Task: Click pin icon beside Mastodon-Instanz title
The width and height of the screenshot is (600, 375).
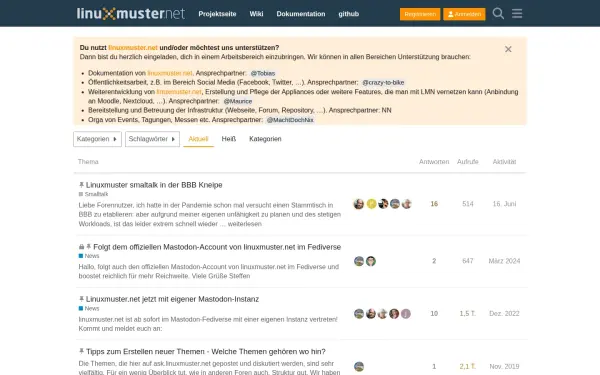Action: [81, 299]
